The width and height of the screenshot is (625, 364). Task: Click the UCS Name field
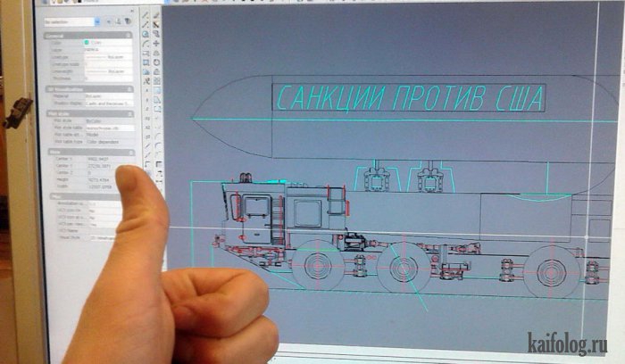coord(104,231)
